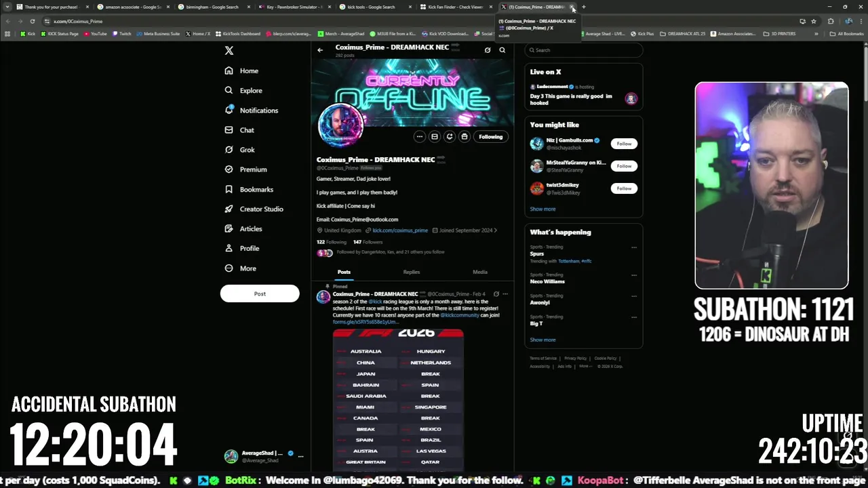868x488 pixels.
Task: Select the Posts tab
Action: point(344,272)
